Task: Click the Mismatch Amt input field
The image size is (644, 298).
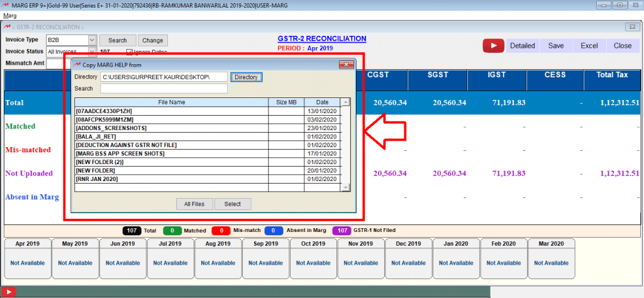Action: click(58, 63)
